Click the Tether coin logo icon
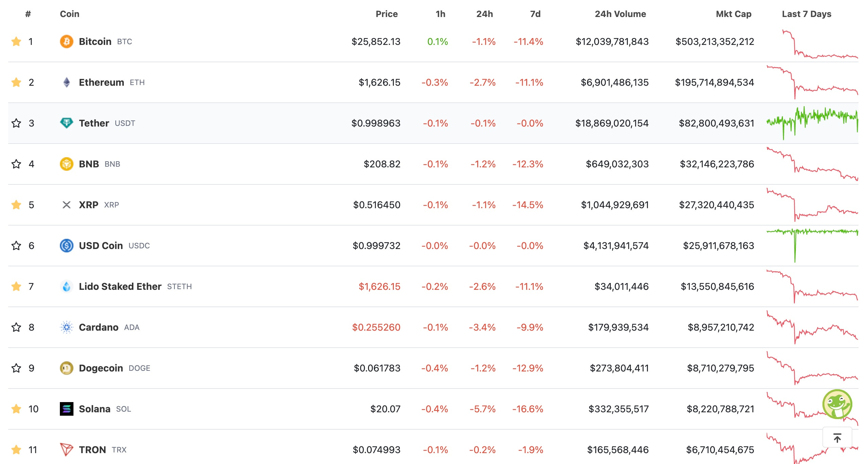868x464 pixels. (67, 123)
